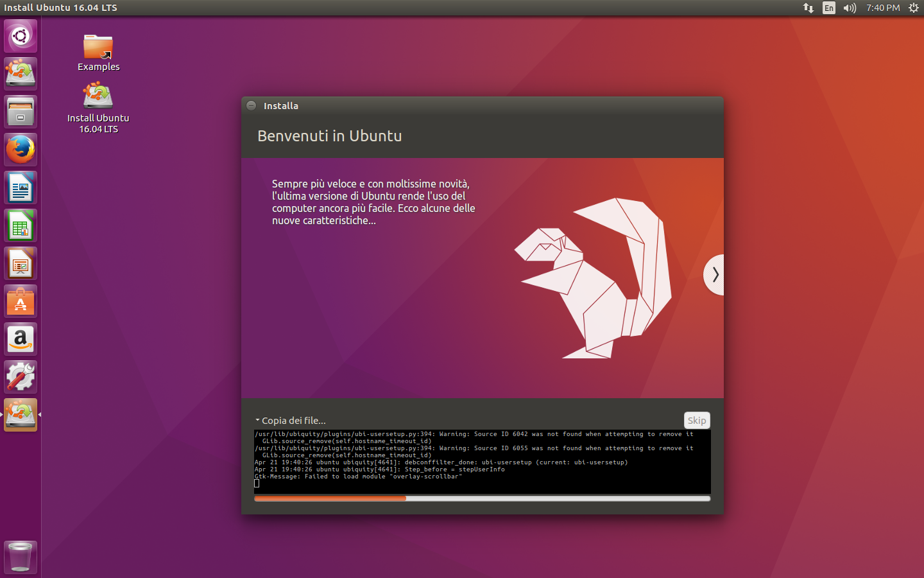The image size is (924, 578).
Task: Click the Ubuntu Dash home button
Action: coord(21,36)
